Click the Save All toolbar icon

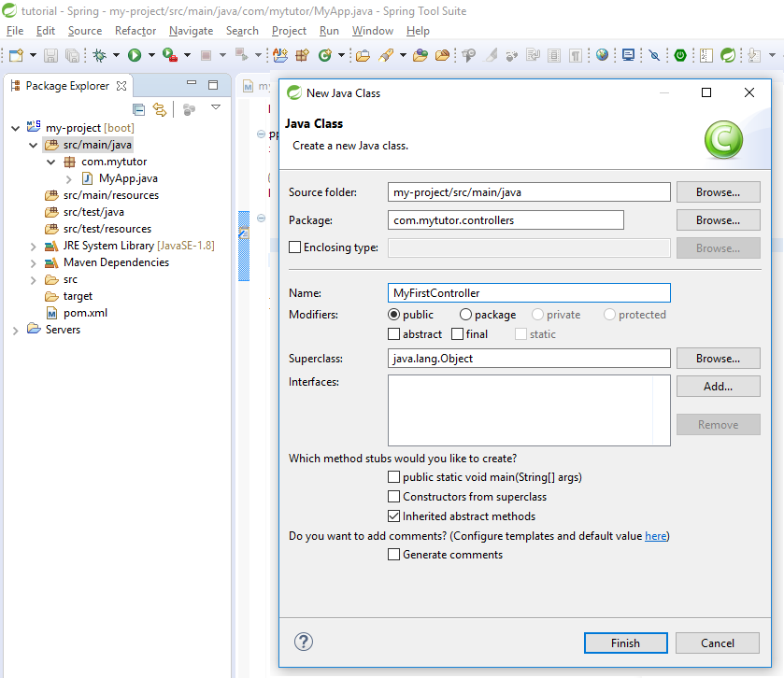(73, 55)
